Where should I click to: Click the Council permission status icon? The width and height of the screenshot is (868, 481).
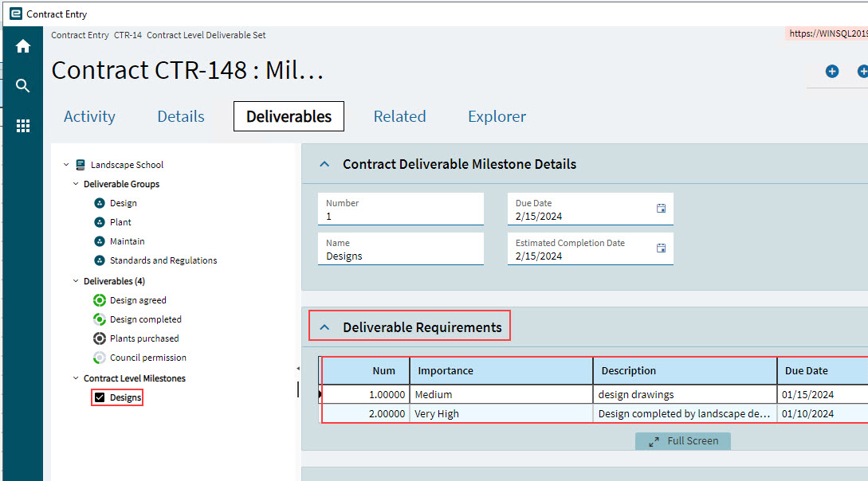point(100,358)
